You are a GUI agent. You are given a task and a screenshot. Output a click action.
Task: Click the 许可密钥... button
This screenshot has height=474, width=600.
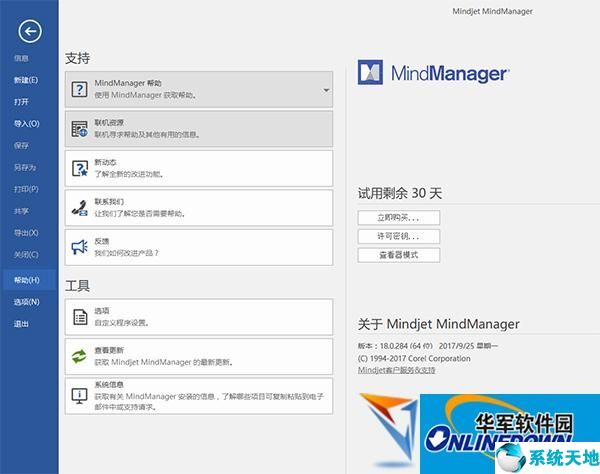coord(399,236)
